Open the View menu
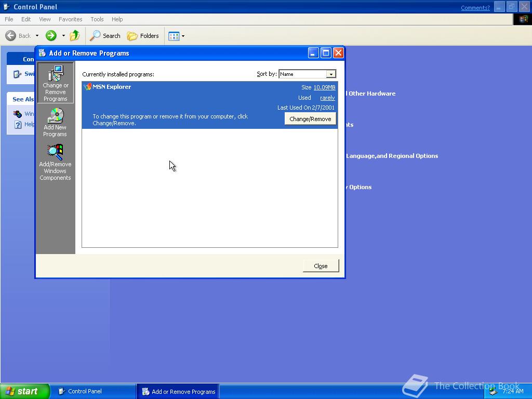The height and width of the screenshot is (399, 532). coord(45,19)
